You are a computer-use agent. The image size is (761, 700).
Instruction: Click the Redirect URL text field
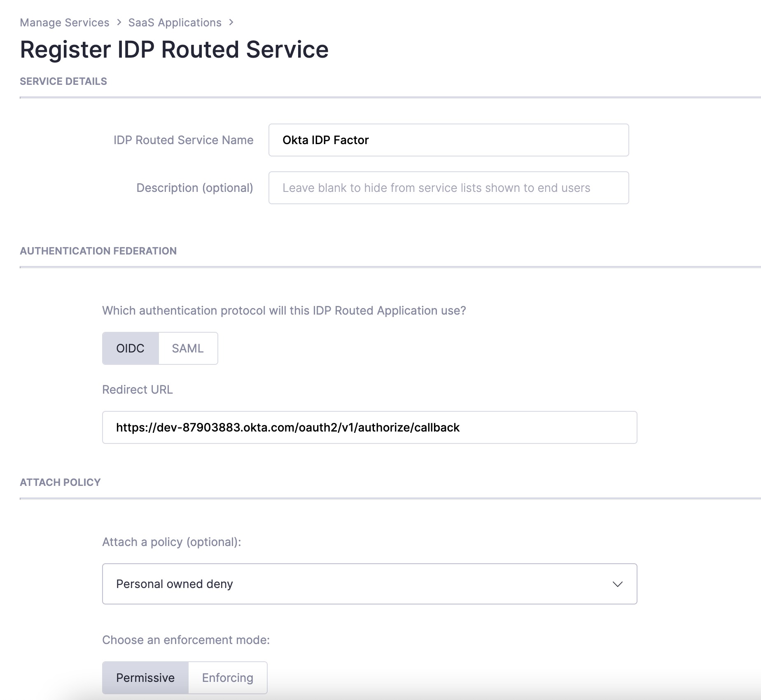[369, 427]
